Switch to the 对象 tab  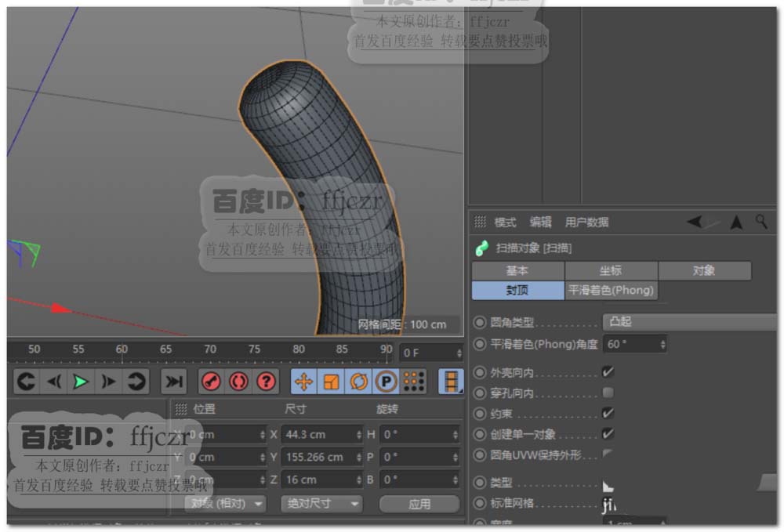pyautogui.click(x=704, y=271)
